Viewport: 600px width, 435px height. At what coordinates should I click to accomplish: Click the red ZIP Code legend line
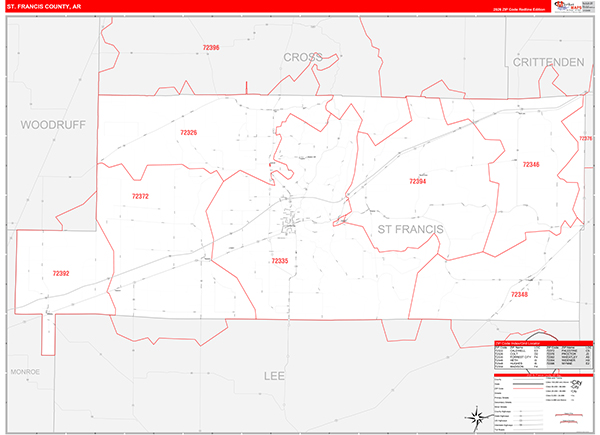(528, 388)
